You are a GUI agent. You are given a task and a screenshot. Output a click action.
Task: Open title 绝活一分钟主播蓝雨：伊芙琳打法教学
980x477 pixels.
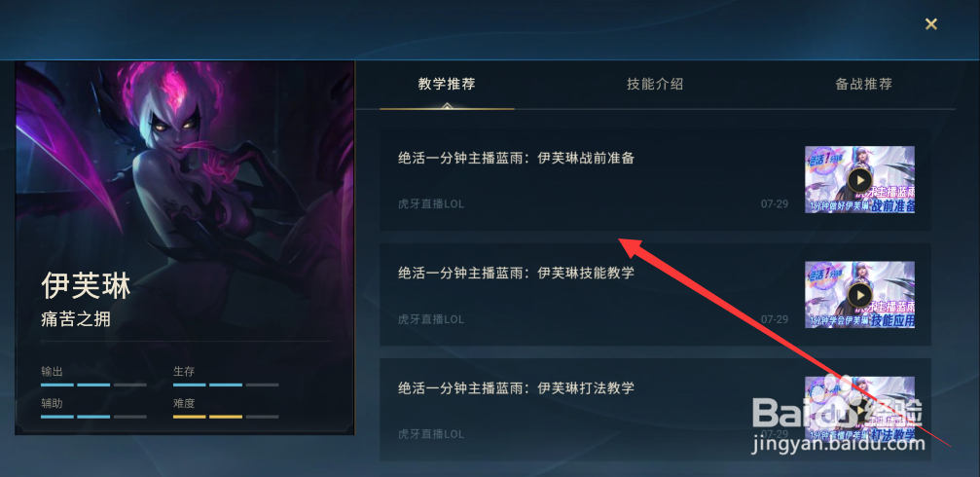[x=516, y=388]
